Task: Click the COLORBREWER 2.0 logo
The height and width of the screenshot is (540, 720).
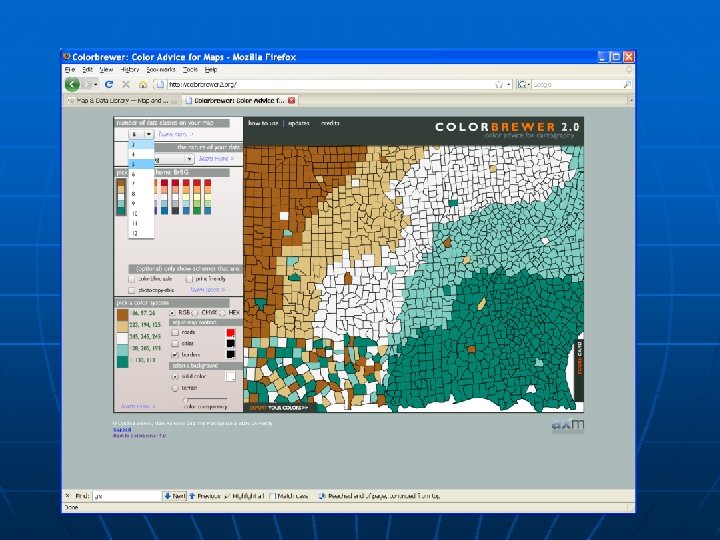Action: [x=506, y=127]
